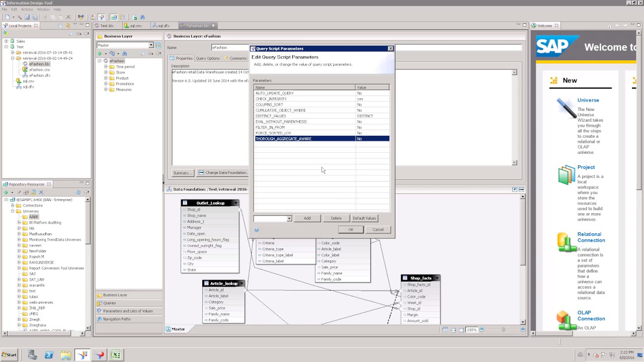Open the Actions menu

click(x=27, y=10)
